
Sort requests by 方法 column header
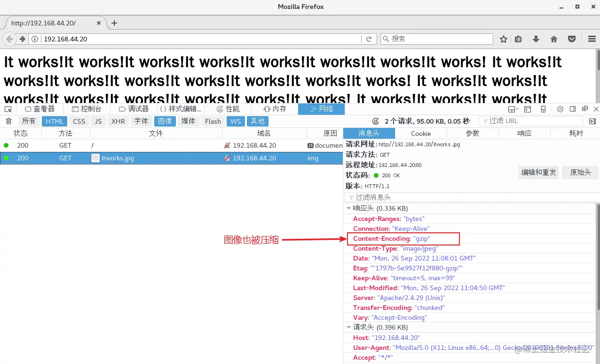pyautogui.click(x=66, y=133)
